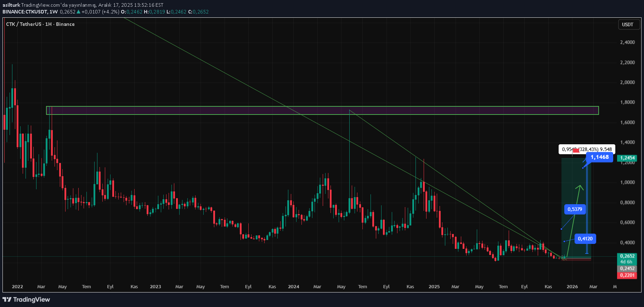Click the 2,4000 level on price scale
This screenshot has height=307, width=644.
(x=627, y=42)
